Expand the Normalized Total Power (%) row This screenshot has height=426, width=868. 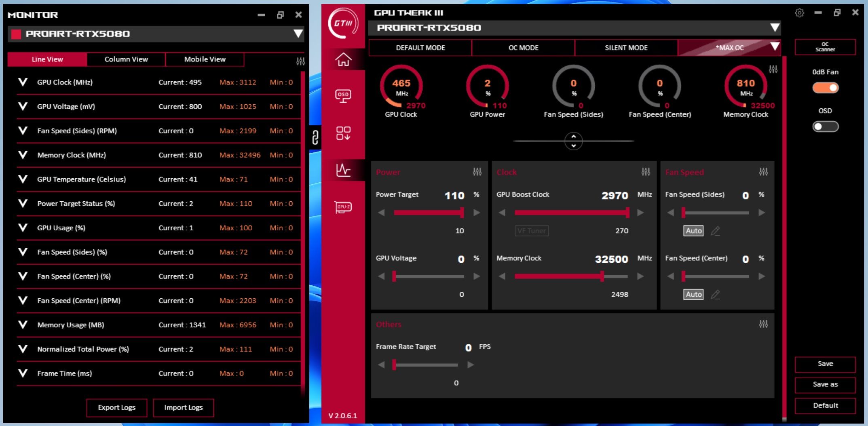[x=23, y=349]
